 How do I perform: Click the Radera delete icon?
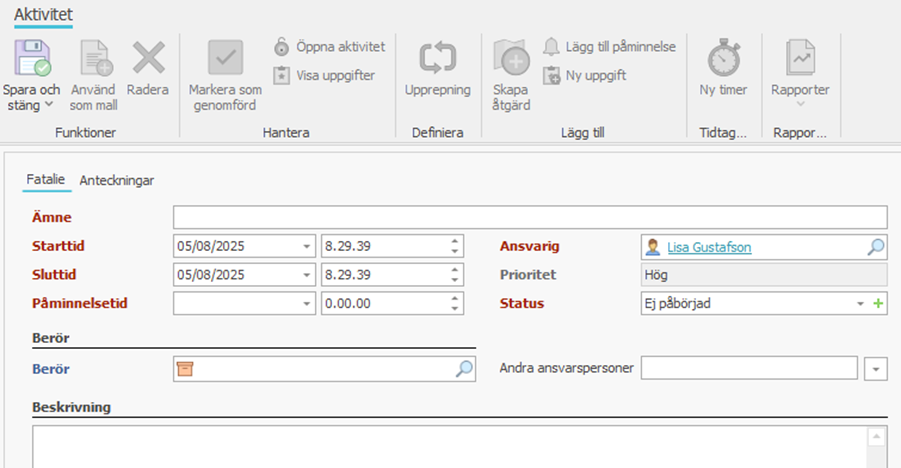point(148,59)
